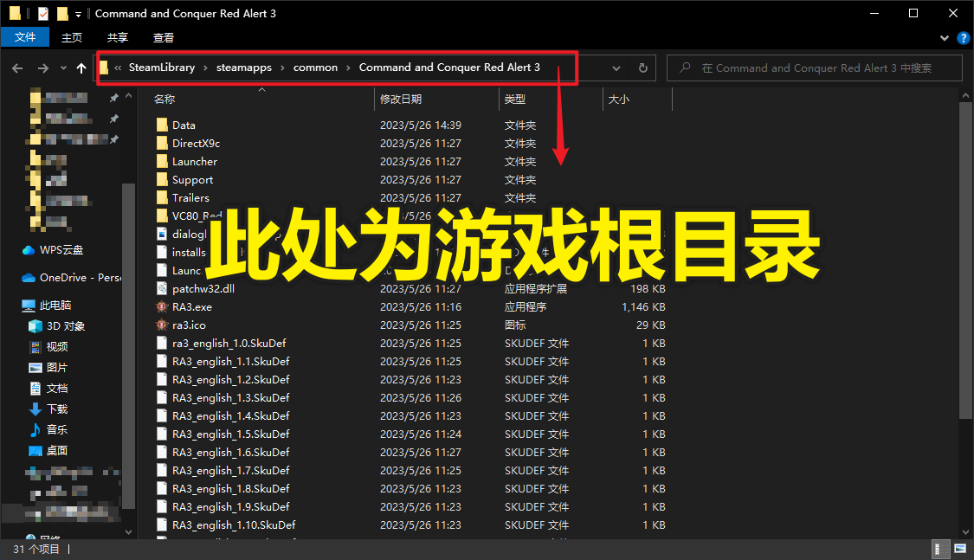Click the properties checkmark icon in title bar
974x560 pixels.
(x=43, y=13)
